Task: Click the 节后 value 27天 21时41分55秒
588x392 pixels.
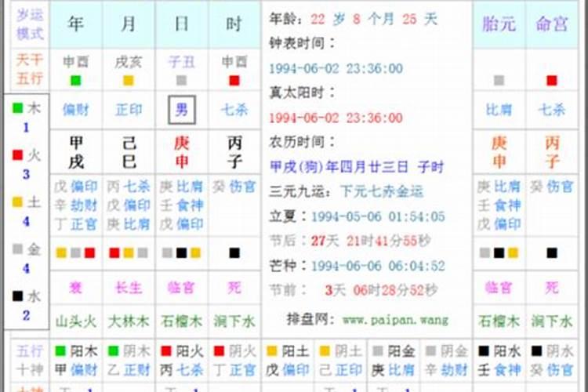Action: 371,241
